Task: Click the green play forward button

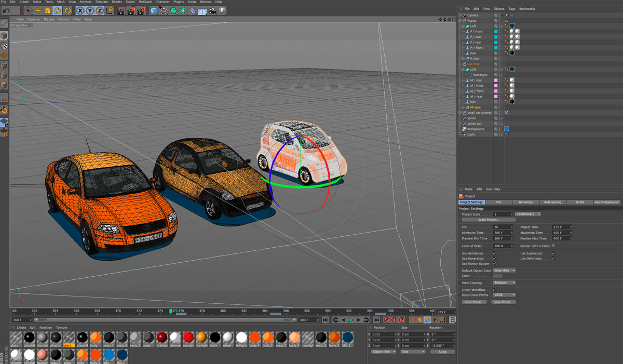Action: click(350, 320)
